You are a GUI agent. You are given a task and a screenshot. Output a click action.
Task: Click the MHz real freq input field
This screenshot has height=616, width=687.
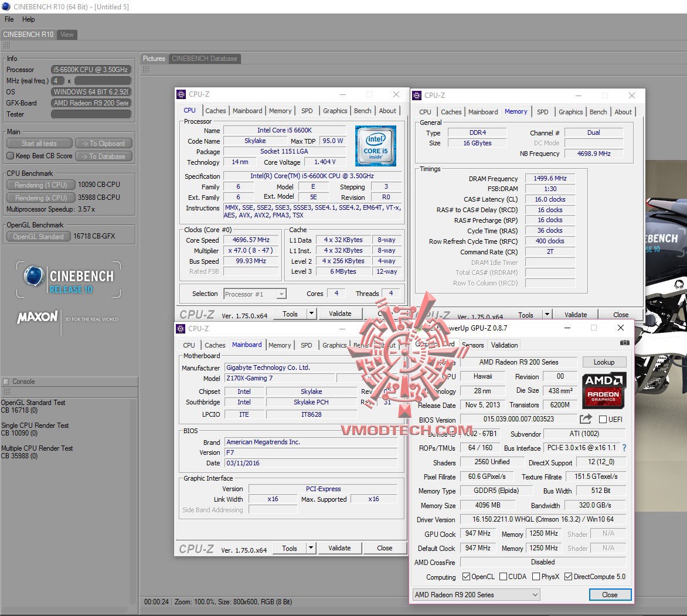click(x=103, y=81)
